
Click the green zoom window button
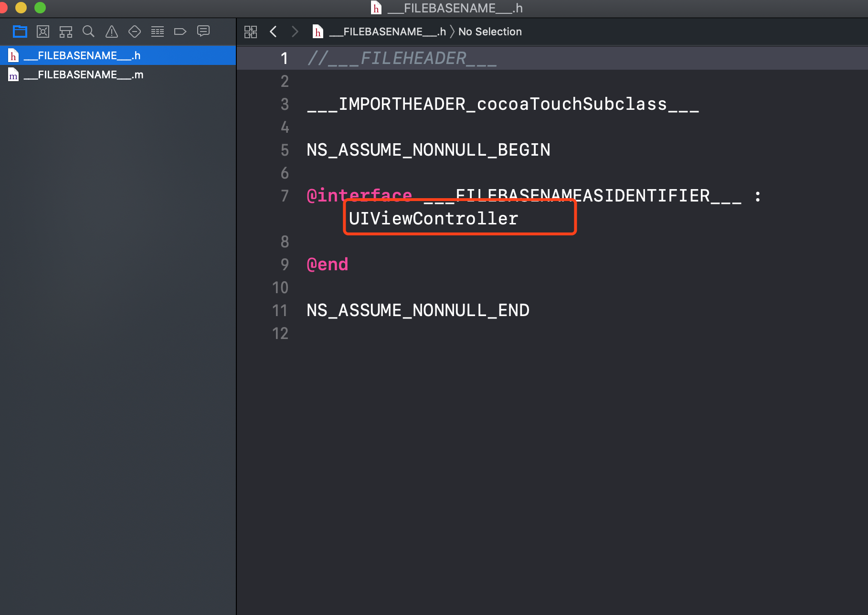(40, 8)
